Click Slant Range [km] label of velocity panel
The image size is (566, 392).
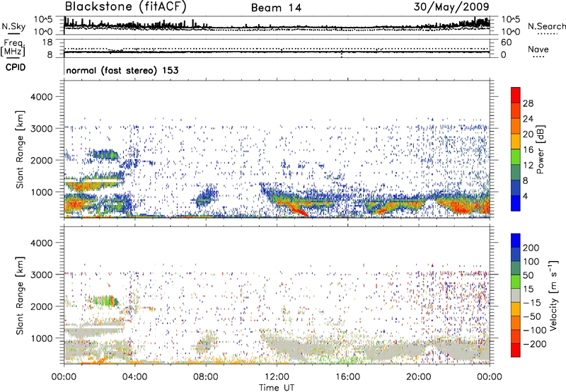(20, 295)
